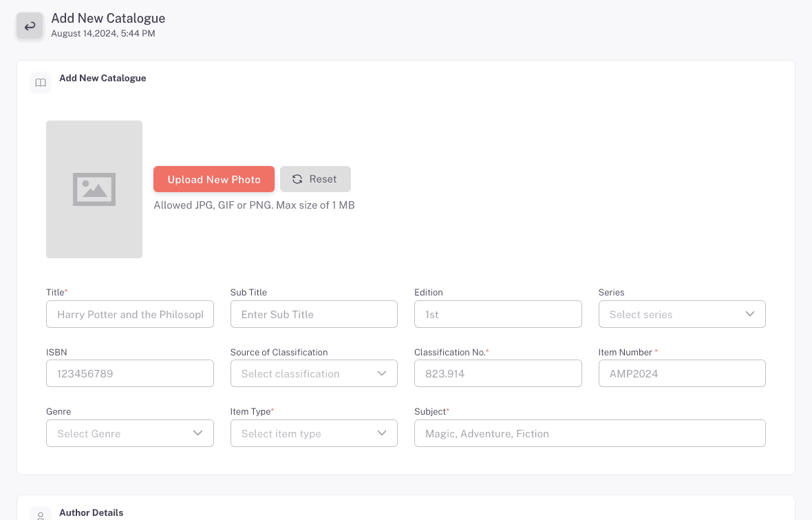The height and width of the screenshot is (520, 812).
Task: Focus the Title input field
Action: (130, 314)
